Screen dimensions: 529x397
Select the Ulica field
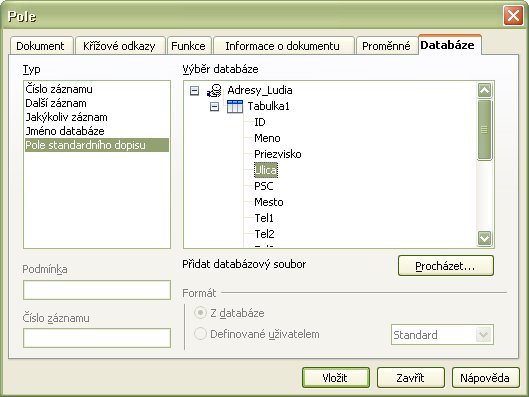pos(266,170)
